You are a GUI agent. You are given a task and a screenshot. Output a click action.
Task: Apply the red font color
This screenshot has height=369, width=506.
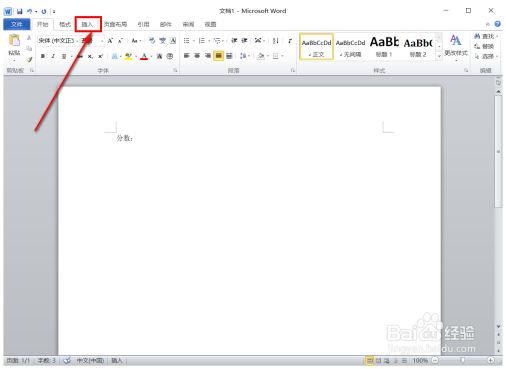[x=144, y=56]
